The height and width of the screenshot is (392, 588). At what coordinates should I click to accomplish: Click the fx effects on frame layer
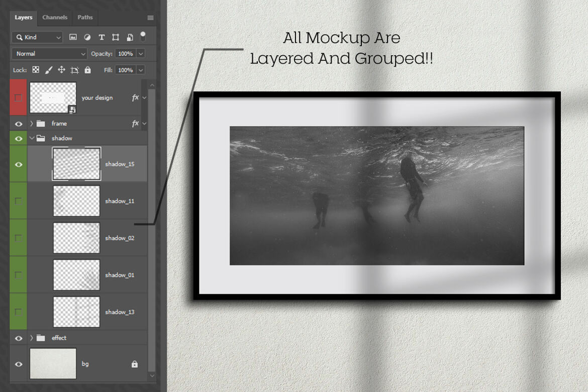135,123
